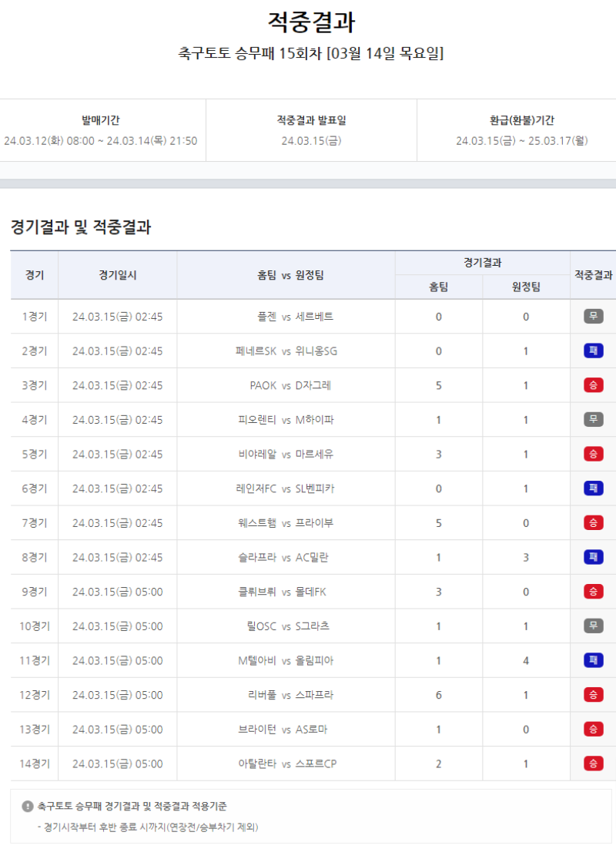Click the 패 result badge in 2경기 row
Image resolution: width=616 pixels, height=849 pixels.
(593, 351)
